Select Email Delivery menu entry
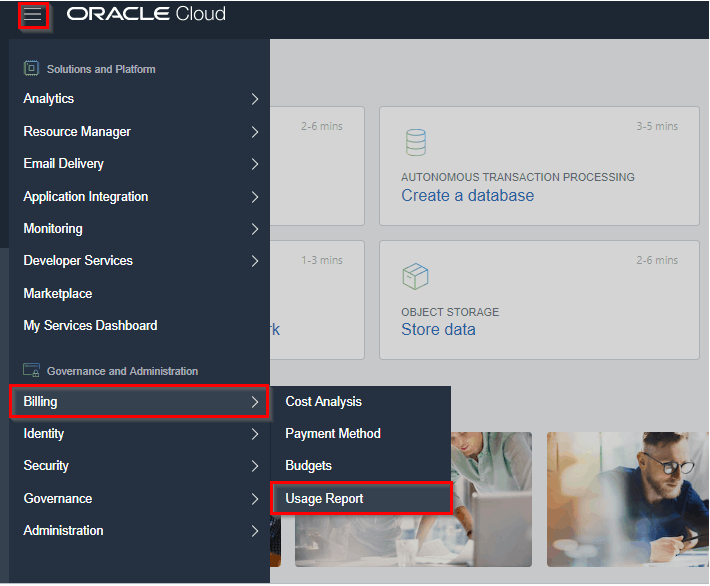 tap(139, 164)
